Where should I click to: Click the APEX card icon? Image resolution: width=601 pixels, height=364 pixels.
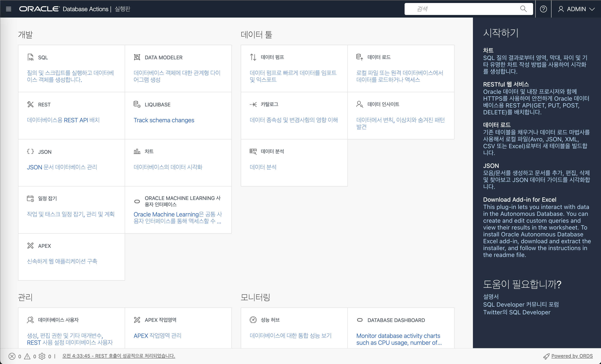click(x=30, y=246)
